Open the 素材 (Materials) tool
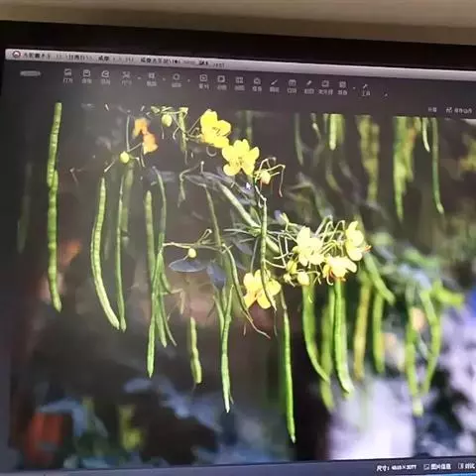This screenshot has width=476, height=476. pyautogui.click(x=203, y=81)
